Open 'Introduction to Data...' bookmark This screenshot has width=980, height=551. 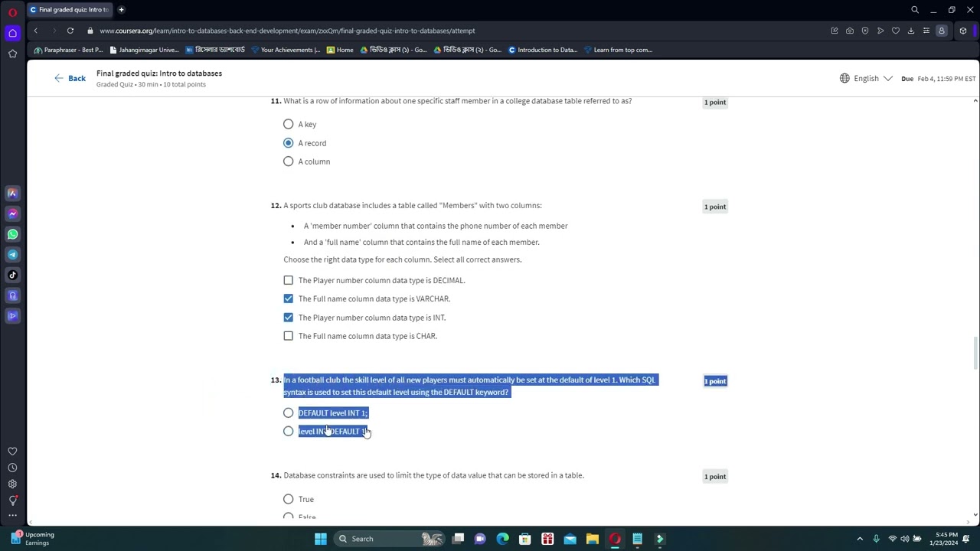point(543,50)
